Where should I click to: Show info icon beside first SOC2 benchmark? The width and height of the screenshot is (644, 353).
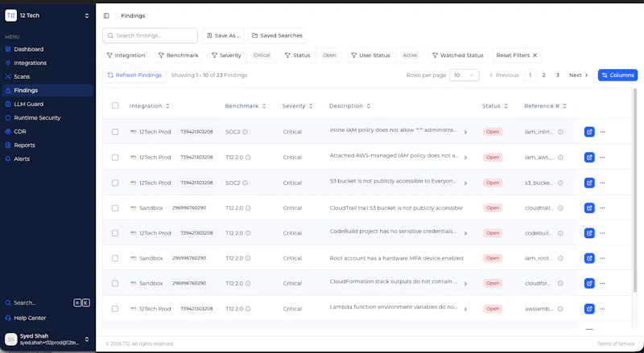point(245,132)
